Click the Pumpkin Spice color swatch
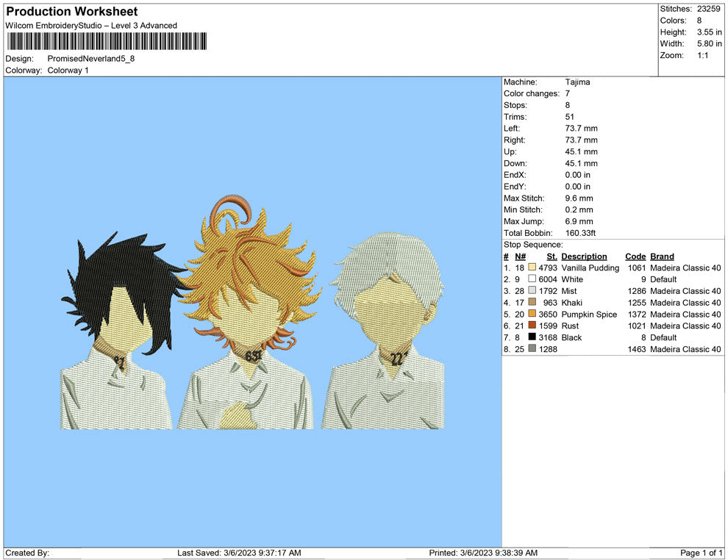The width and height of the screenshot is (728, 560). click(532, 315)
